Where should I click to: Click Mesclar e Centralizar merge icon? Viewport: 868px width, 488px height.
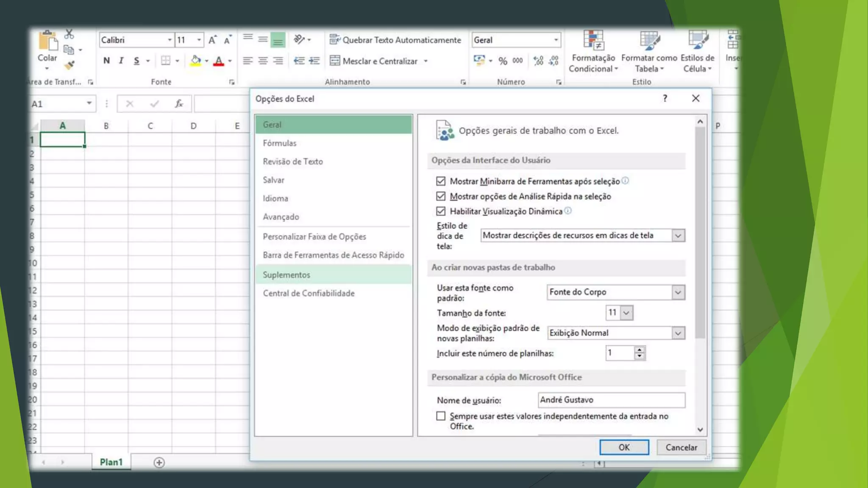pos(335,61)
